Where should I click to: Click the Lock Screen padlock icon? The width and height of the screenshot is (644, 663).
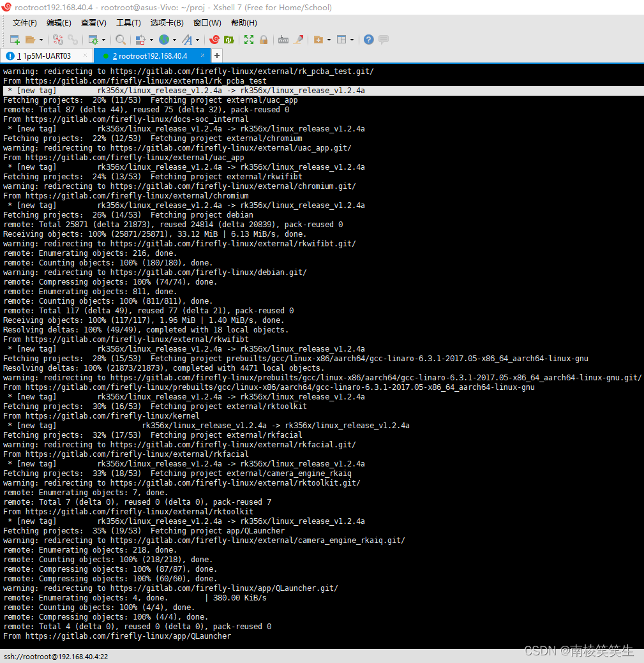click(x=264, y=40)
